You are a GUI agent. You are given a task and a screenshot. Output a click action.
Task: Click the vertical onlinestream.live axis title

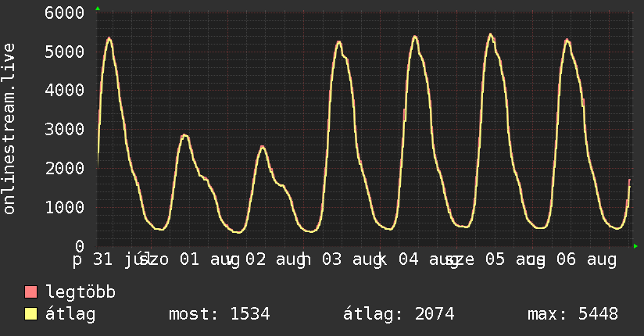[9, 129]
